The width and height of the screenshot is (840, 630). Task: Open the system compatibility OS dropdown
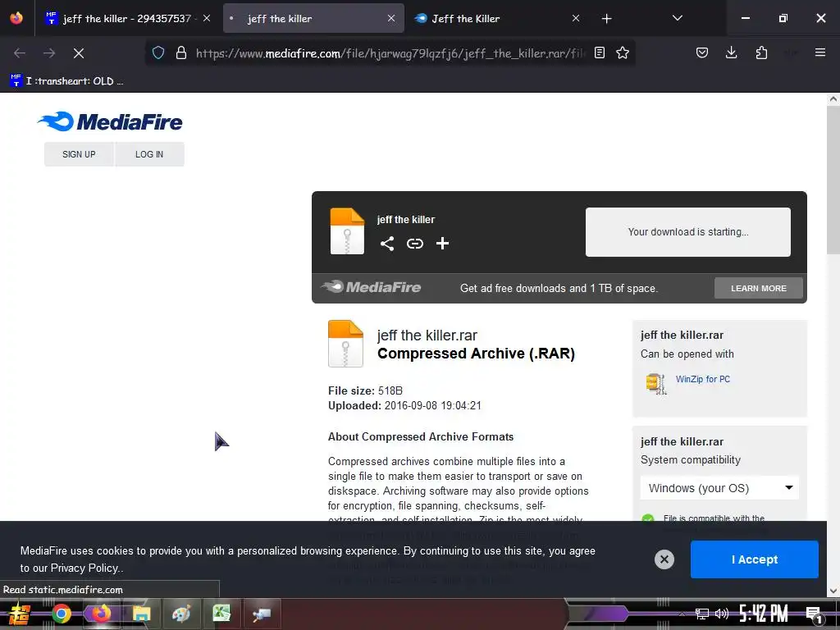click(x=719, y=488)
